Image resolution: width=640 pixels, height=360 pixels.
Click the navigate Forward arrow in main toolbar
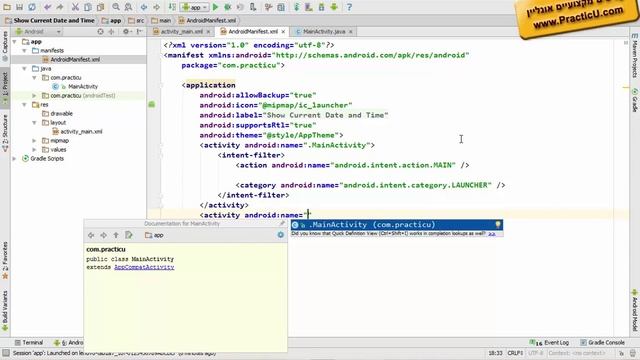tap(156, 7)
